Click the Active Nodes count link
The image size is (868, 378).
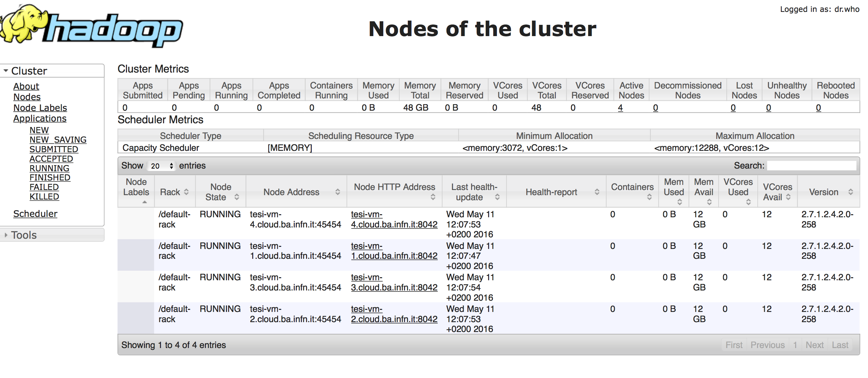point(620,108)
